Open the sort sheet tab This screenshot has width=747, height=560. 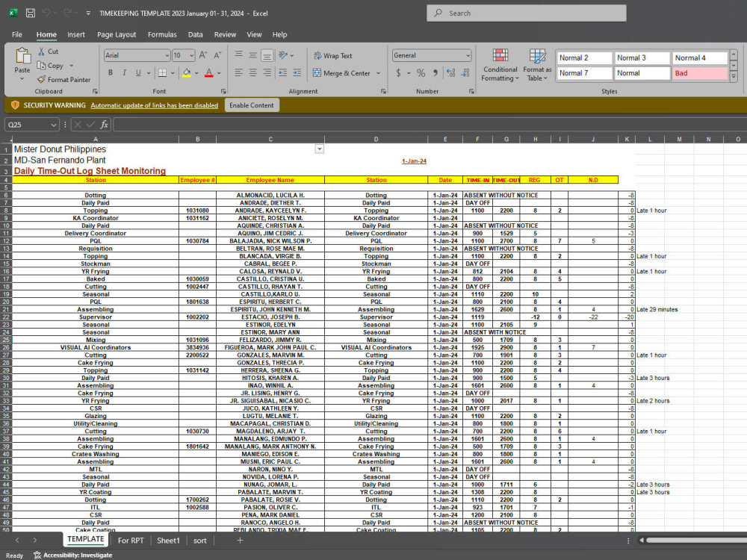200,541
